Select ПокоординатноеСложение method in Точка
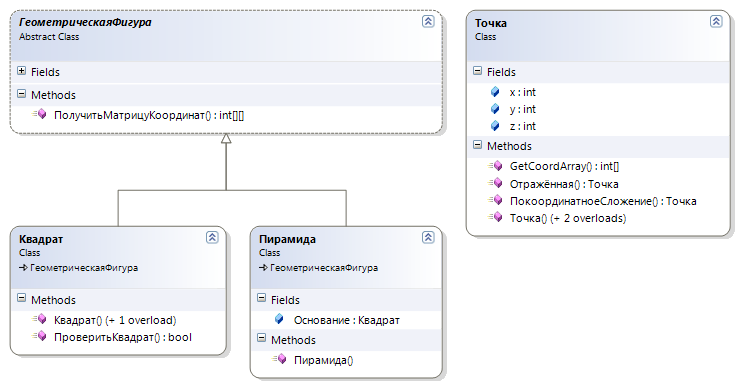The image size is (739, 386). coord(603,201)
